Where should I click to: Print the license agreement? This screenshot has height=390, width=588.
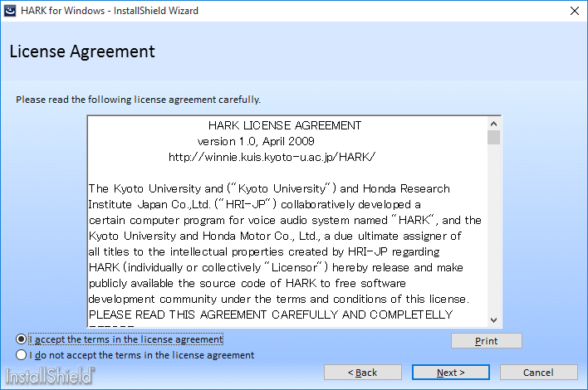486,341
